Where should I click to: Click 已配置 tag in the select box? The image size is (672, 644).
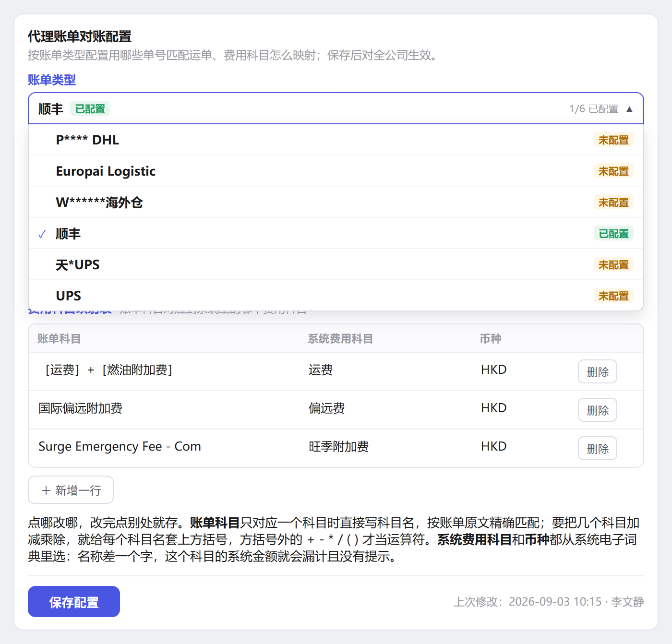[x=90, y=108]
